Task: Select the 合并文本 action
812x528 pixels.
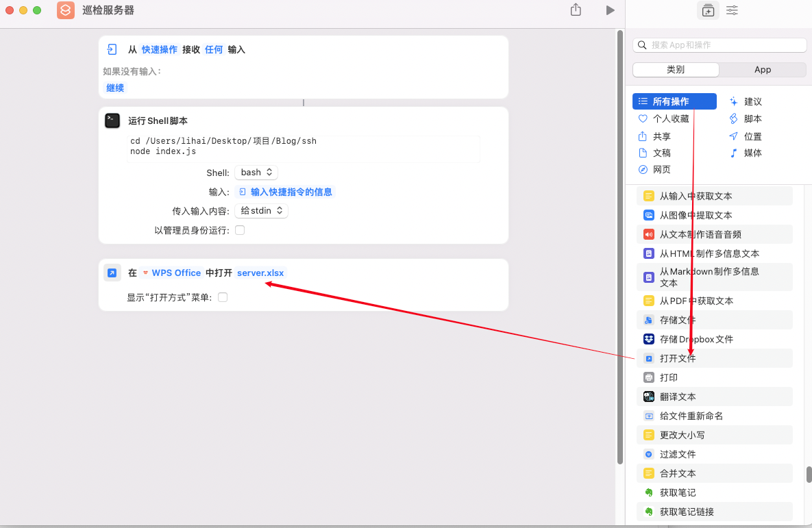Action: click(714, 473)
